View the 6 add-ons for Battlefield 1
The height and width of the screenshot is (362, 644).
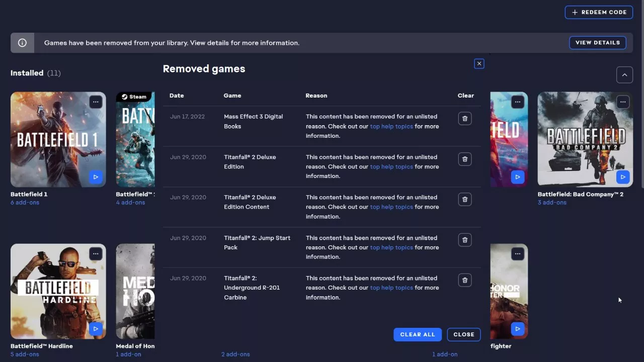[x=25, y=202]
